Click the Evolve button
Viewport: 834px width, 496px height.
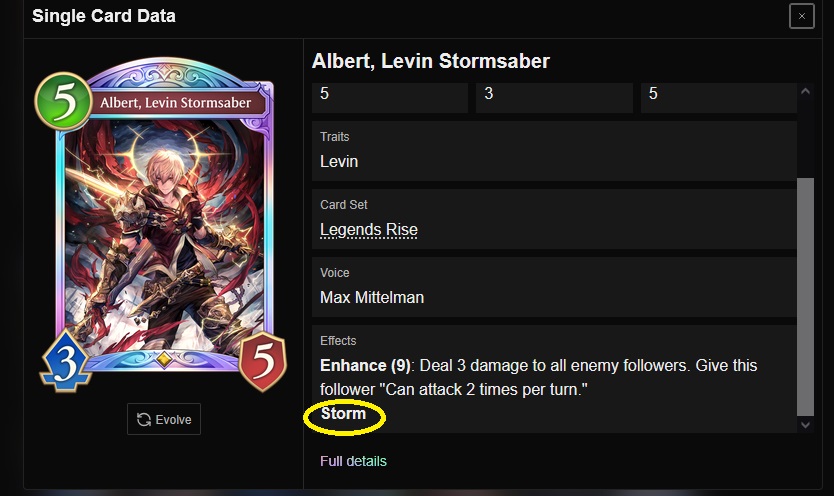[164, 419]
